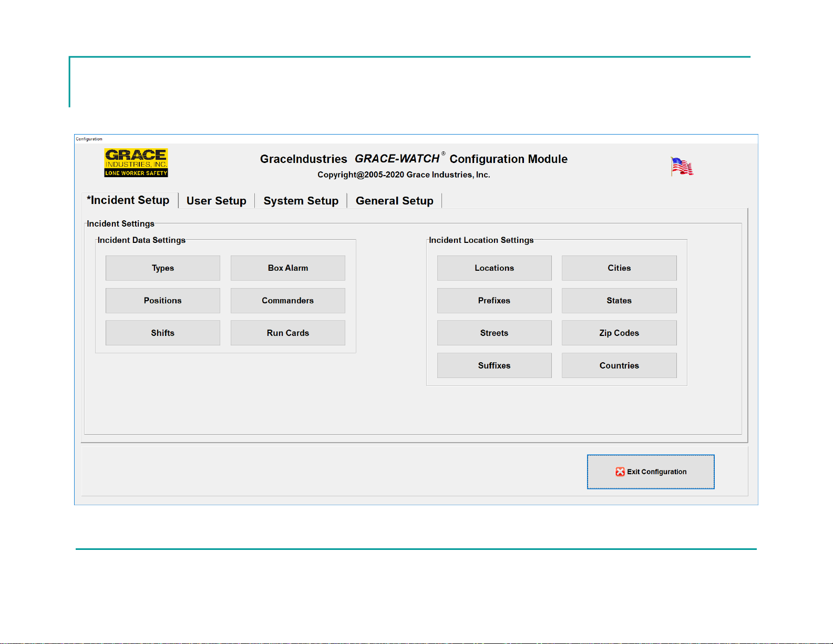
Task: Open the Locations settings
Action: [495, 268]
